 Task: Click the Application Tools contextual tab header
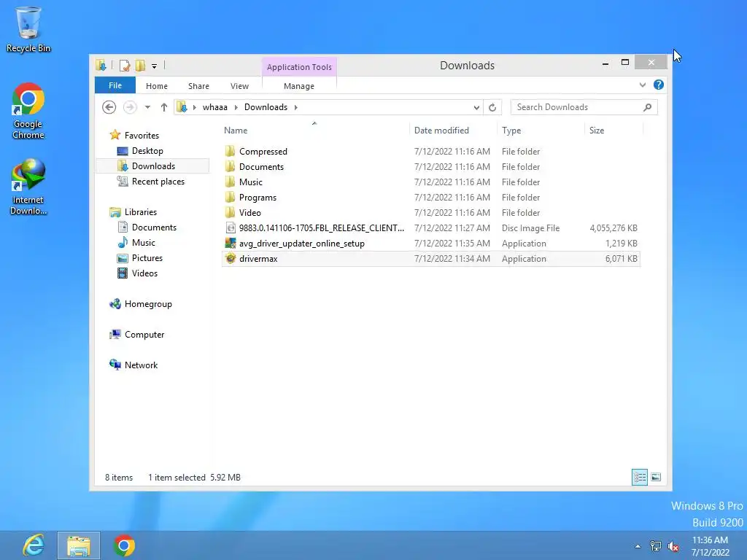[x=299, y=67]
